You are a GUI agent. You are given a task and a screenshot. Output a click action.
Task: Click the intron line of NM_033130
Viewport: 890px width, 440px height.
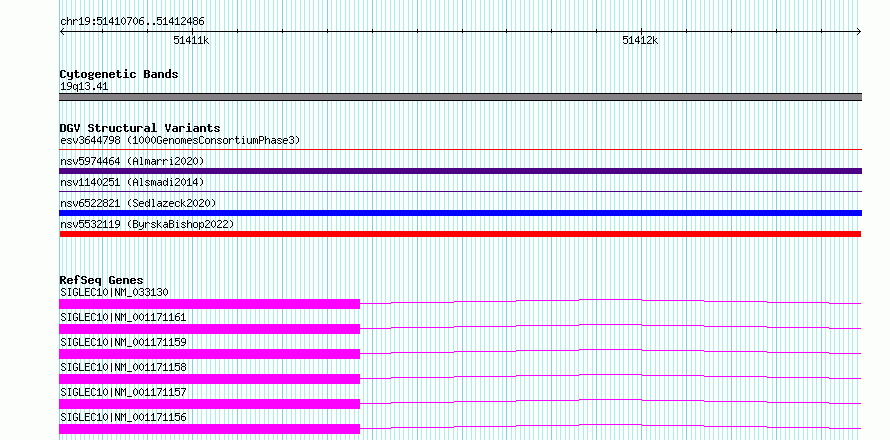point(610,299)
